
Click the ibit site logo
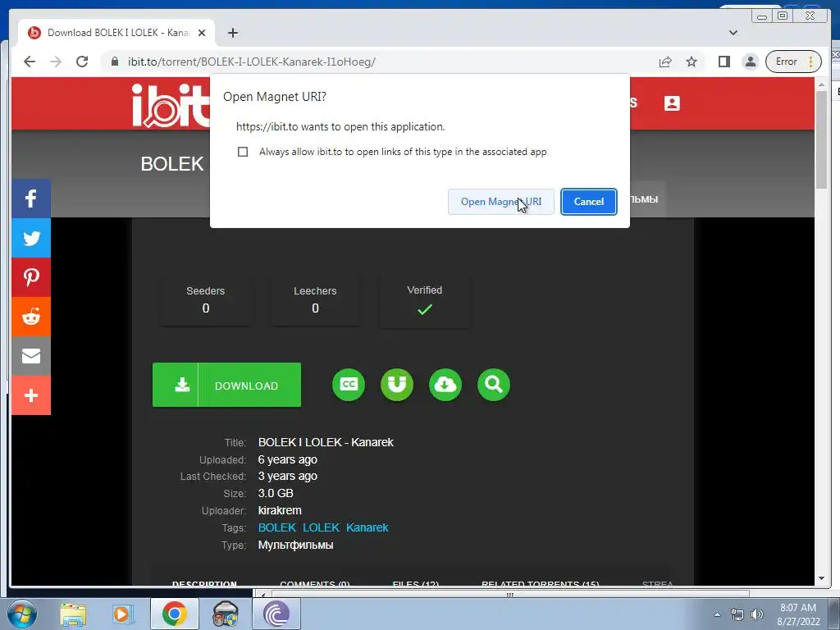coord(171,106)
